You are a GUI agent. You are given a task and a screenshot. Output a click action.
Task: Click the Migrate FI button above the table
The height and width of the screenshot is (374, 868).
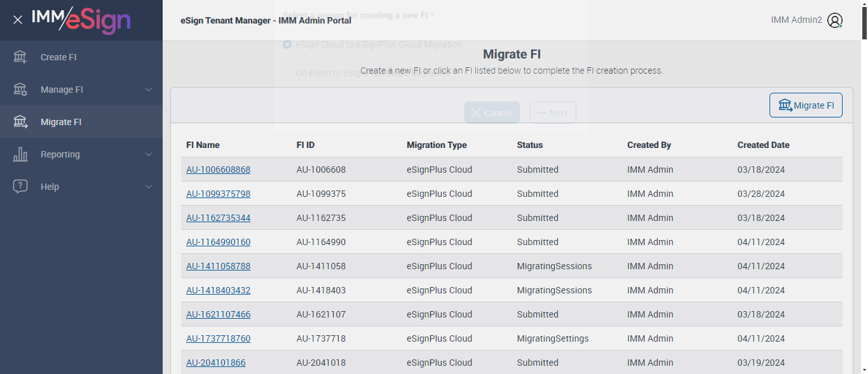coord(806,105)
